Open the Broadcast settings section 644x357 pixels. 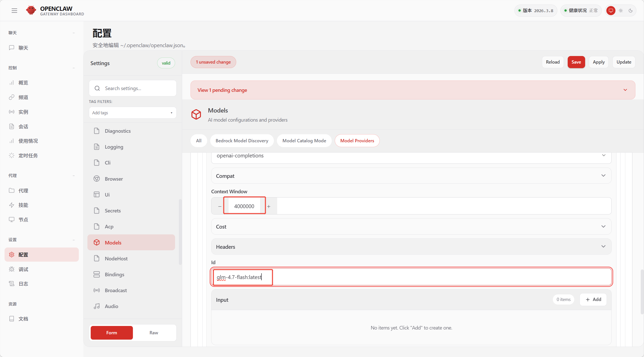coord(116,290)
